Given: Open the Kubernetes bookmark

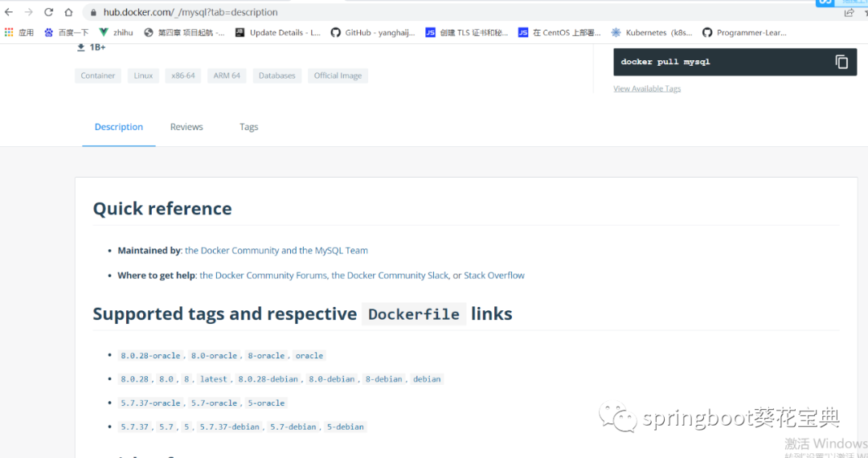Looking at the screenshot, I should click(x=652, y=33).
